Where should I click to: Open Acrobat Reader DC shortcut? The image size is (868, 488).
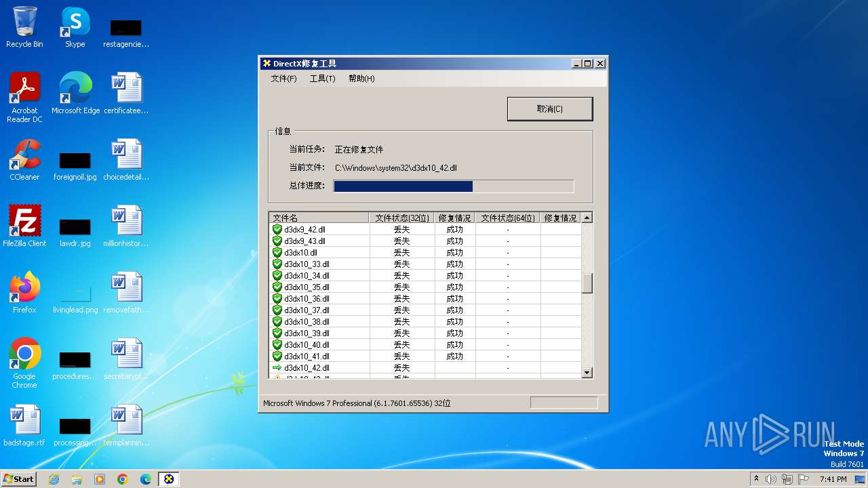point(24,98)
